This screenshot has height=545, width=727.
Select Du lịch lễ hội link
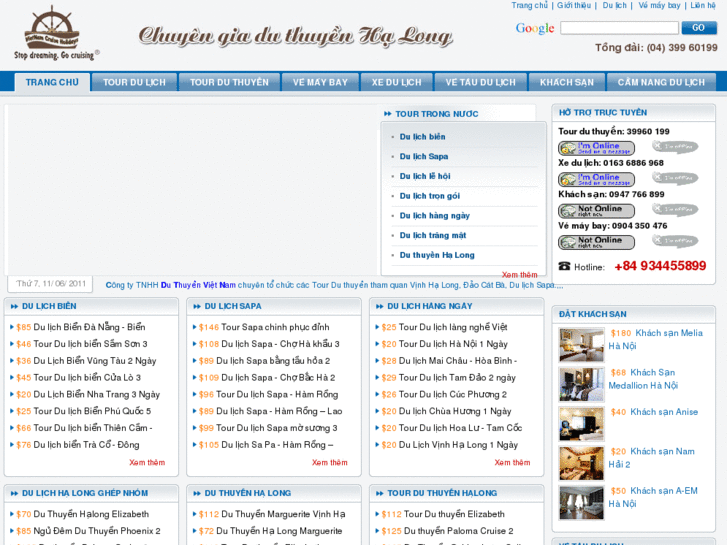coord(425,176)
